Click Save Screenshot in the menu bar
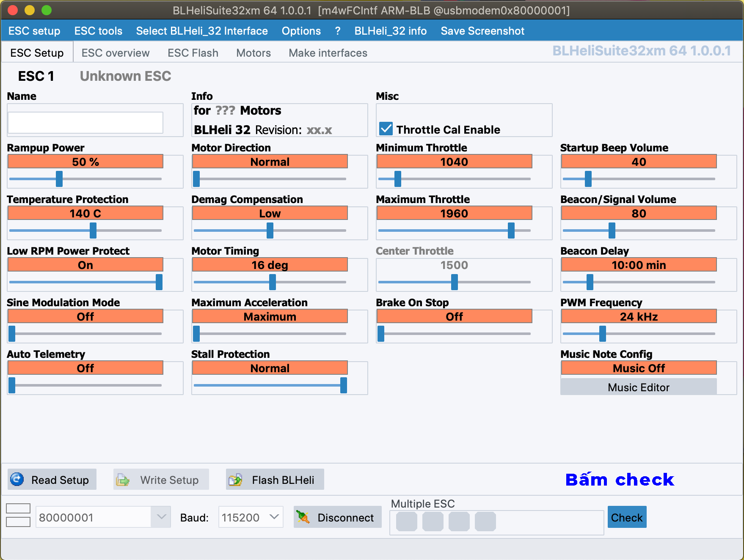Image resolution: width=744 pixels, height=560 pixels. (482, 31)
